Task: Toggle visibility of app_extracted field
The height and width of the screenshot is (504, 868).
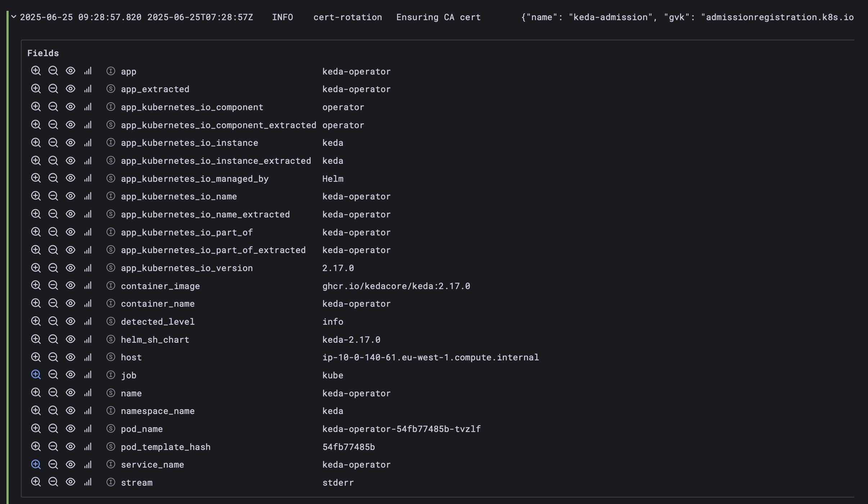Action: coord(71,89)
